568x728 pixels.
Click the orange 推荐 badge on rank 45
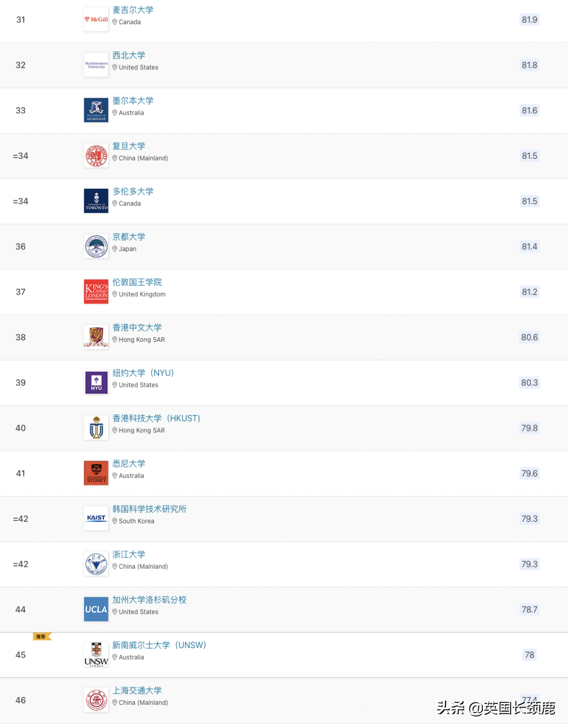tap(42, 637)
